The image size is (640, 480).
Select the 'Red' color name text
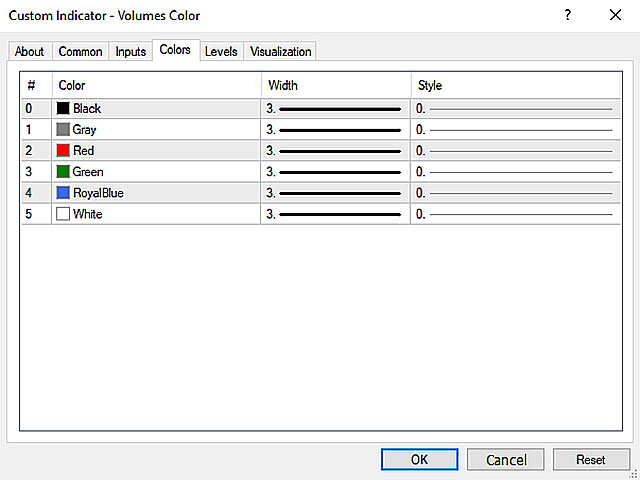[x=84, y=151]
